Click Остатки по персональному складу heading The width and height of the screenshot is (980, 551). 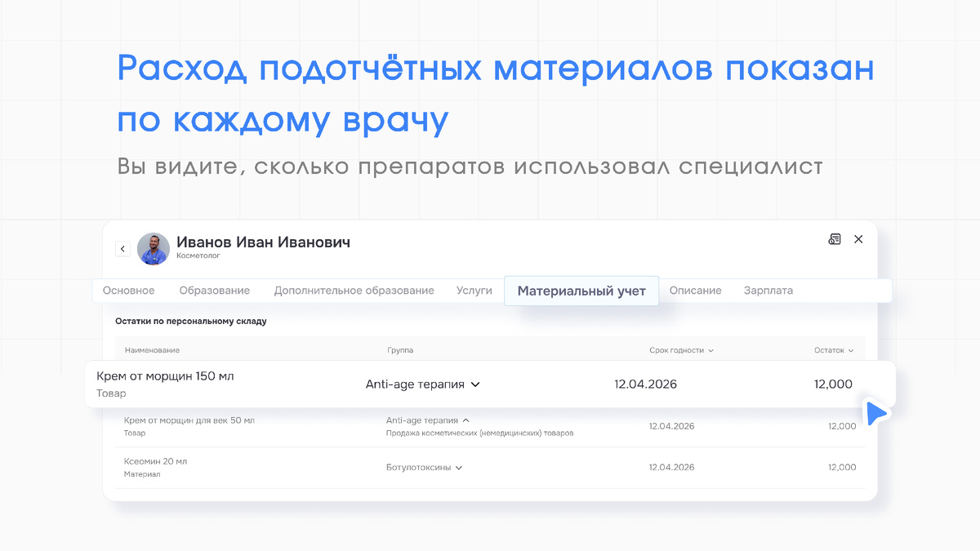(191, 322)
